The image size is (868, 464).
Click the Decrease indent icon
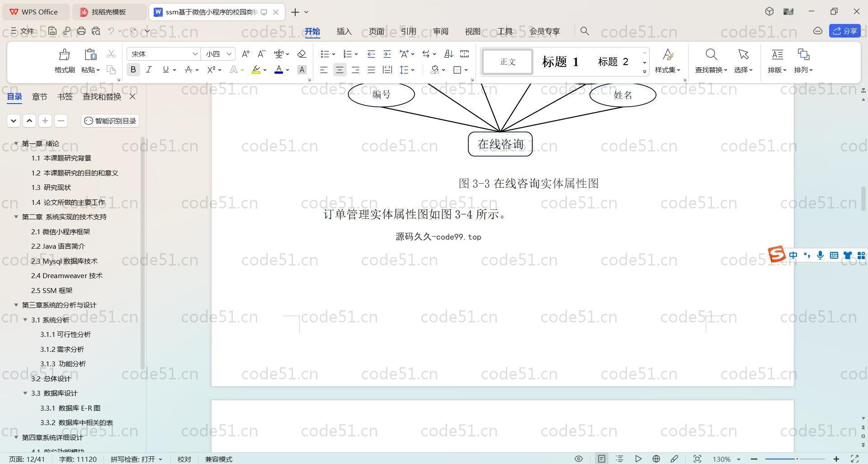371,54
